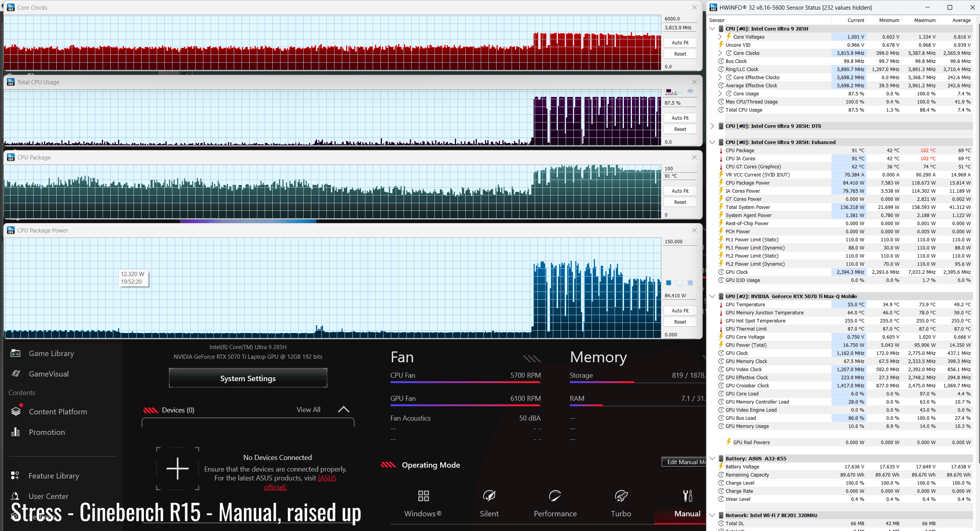This screenshot has height=531, width=980.
Task: Edit the 6000.0 max value in Core Clocks
Action: (x=680, y=19)
